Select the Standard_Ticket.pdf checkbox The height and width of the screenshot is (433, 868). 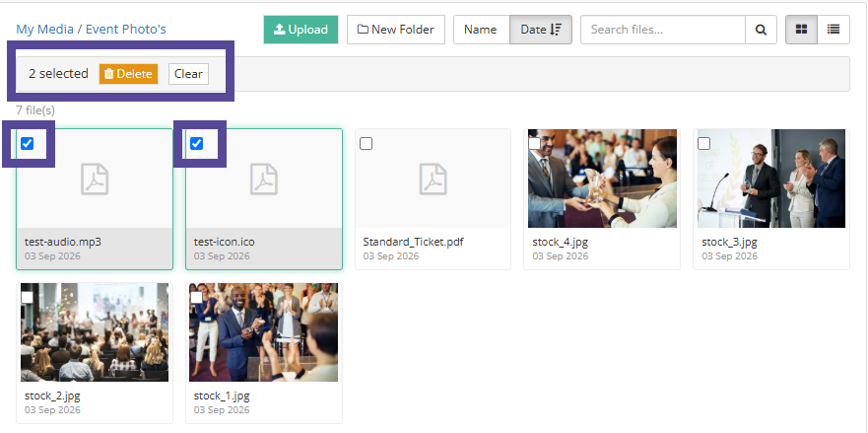coord(366,144)
